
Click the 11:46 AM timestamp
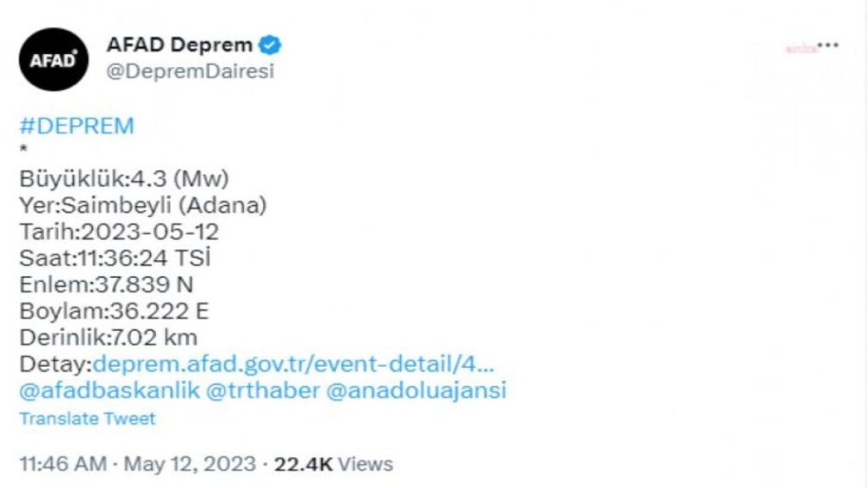click(x=63, y=463)
